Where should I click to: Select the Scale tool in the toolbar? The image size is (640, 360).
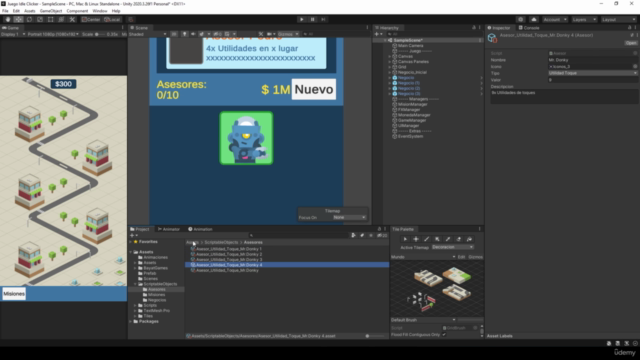tap(40, 20)
